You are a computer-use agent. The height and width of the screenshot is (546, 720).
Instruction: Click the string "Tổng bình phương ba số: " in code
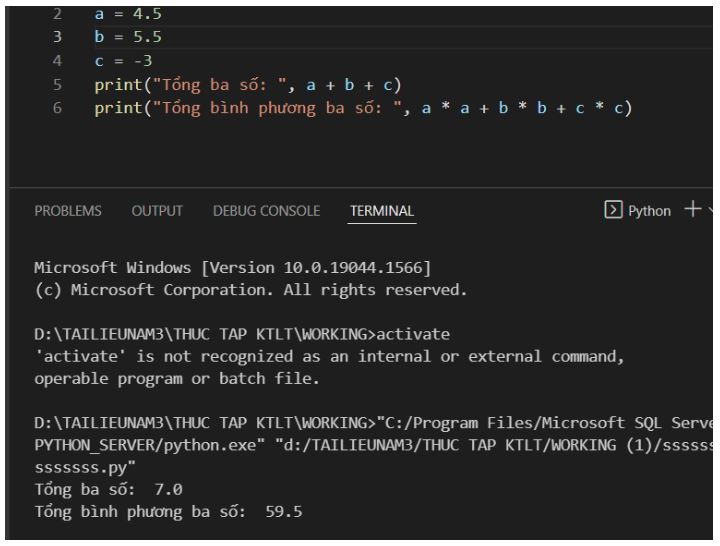click(277, 108)
